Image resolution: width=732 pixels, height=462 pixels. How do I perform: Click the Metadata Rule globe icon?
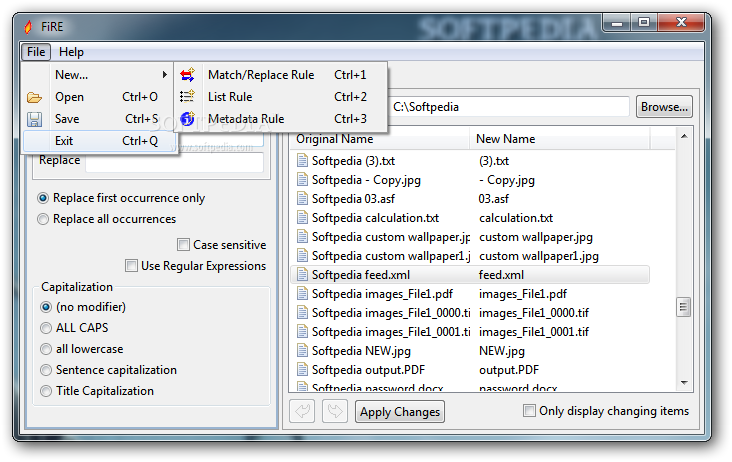click(x=187, y=119)
